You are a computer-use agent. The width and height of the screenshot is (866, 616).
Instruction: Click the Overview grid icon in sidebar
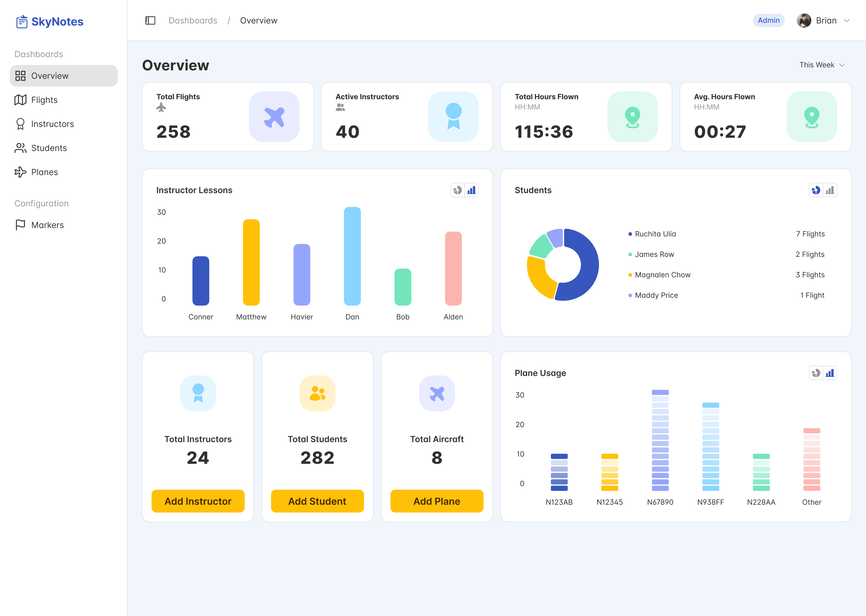click(20, 76)
